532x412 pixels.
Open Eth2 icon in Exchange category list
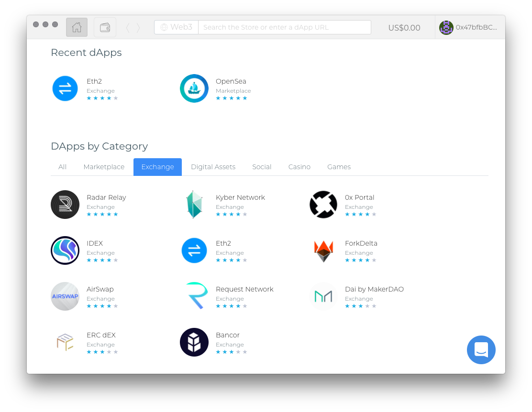pos(194,250)
